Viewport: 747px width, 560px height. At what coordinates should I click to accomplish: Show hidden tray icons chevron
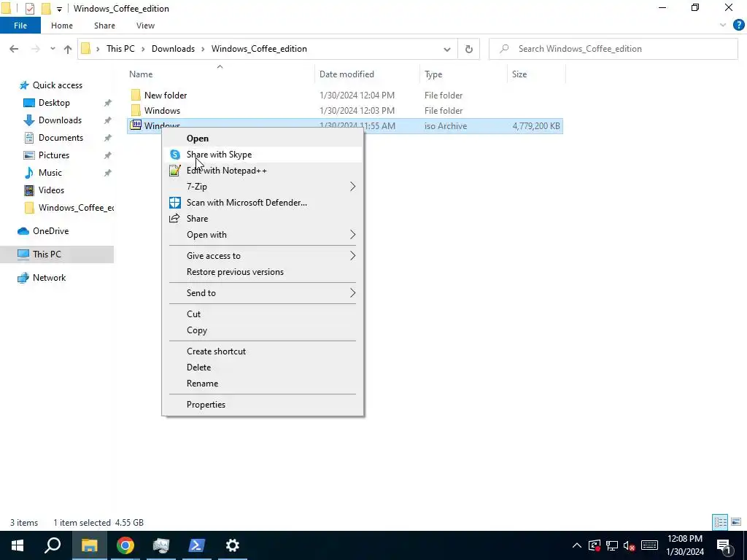pos(576,545)
